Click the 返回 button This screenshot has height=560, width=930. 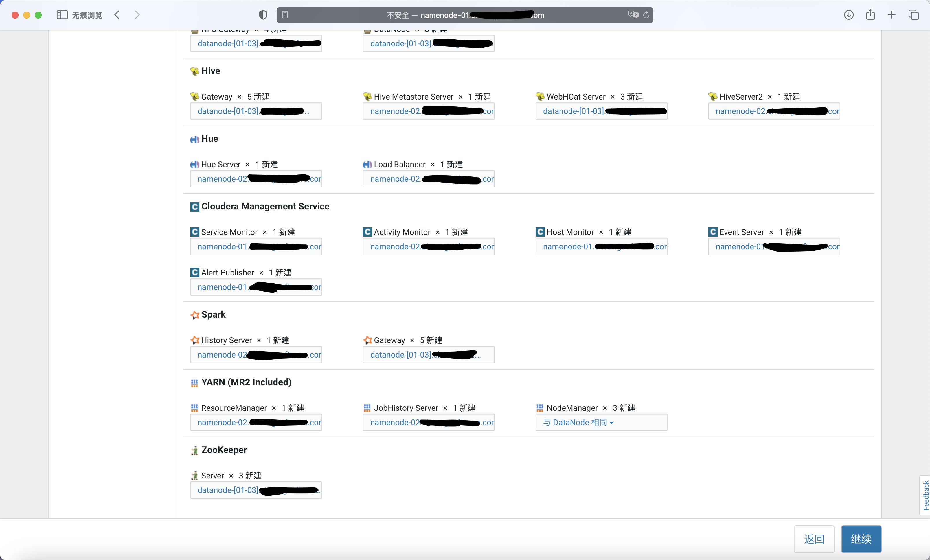[x=814, y=539]
